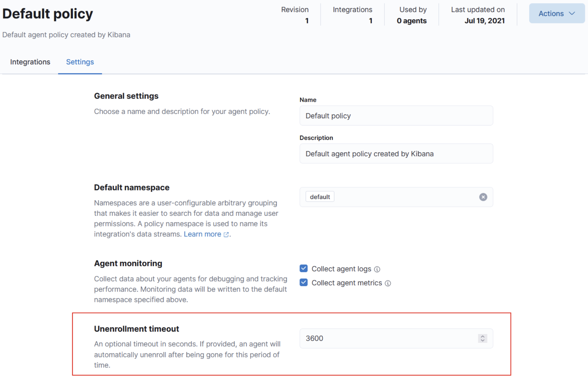
Task: Increase unenrollment timeout with the up arrow
Action: (483, 336)
